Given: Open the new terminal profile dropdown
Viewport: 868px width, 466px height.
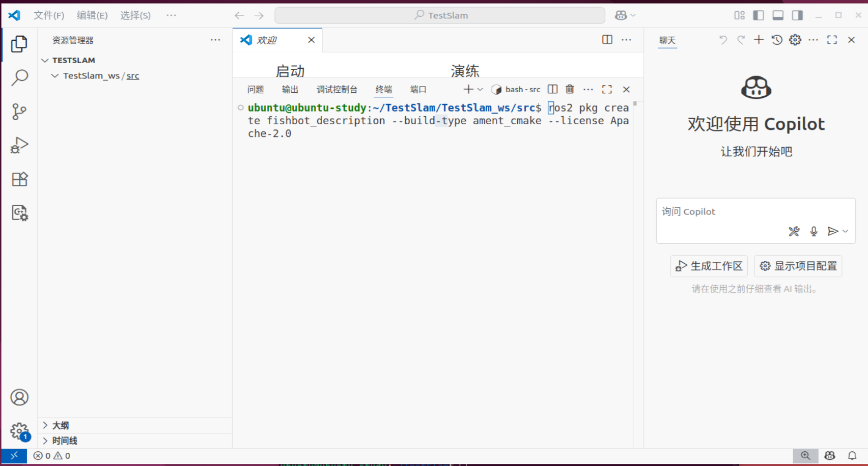Looking at the screenshot, I should pyautogui.click(x=480, y=90).
